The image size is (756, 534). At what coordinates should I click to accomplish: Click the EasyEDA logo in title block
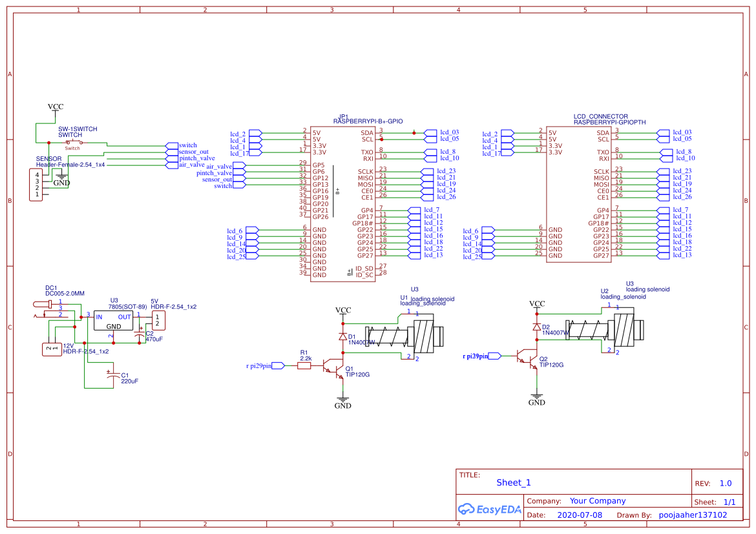(x=489, y=509)
